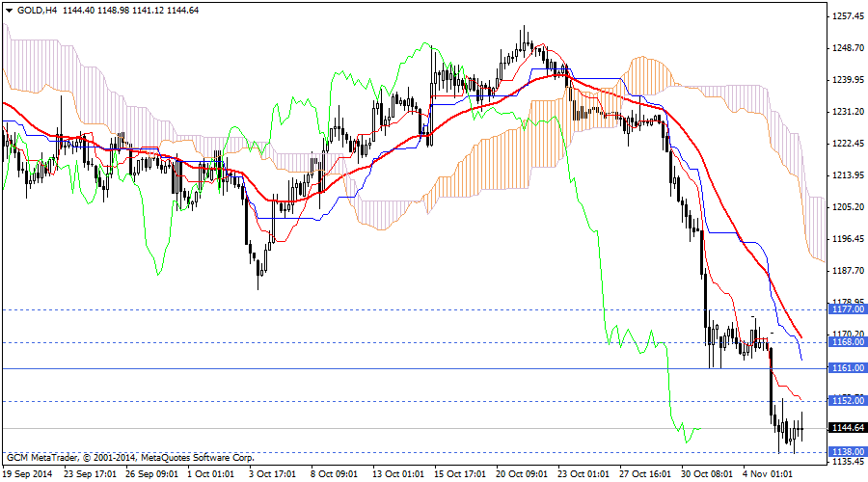The image size is (868, 482).
Task: Click the GCM MetaTrader copyright text
Action: pos(129,457)
